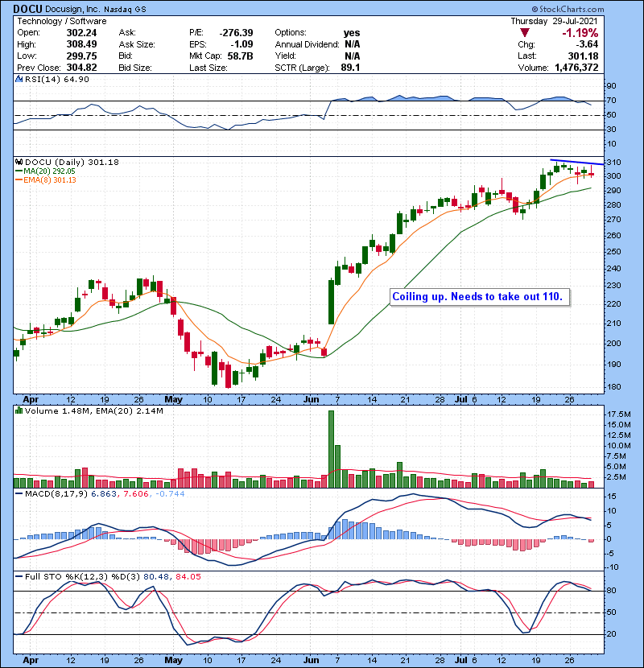Viewport: 644px width, 668px height.
Task: Click the Nasdaq GS exchange label
Action: click(125, 10)
